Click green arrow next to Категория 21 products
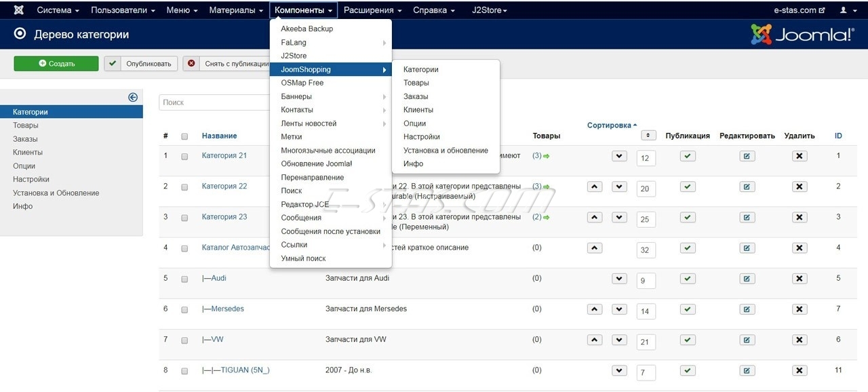This screenshot has width=868, height=392. click(547, 156)
